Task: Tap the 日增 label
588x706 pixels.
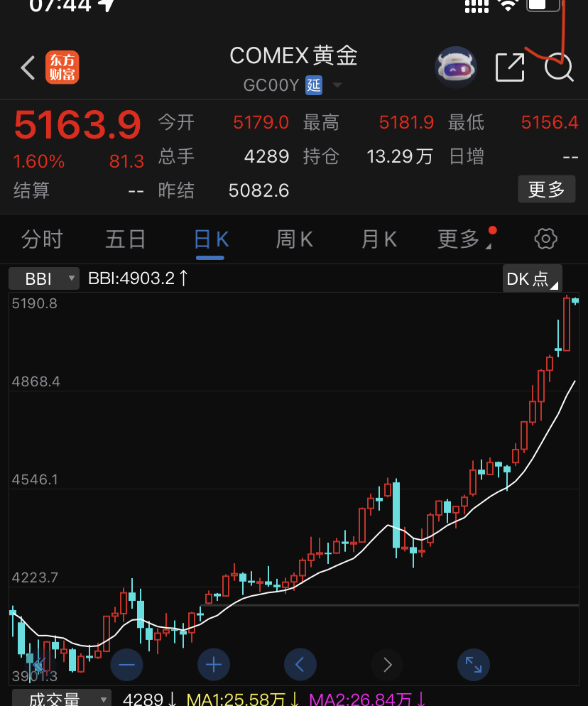Action: tap(466, 157)
